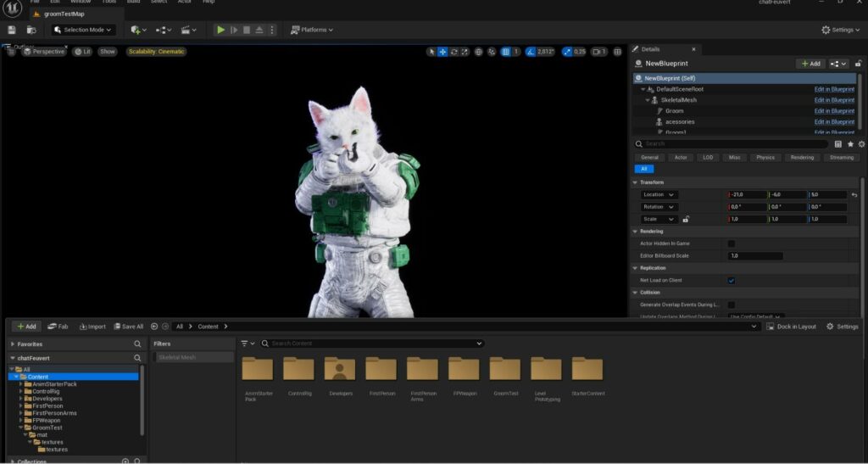Collapse the Transform section in Details
Image resolution: width=868 pixels, height=464 pixels.
637,182
